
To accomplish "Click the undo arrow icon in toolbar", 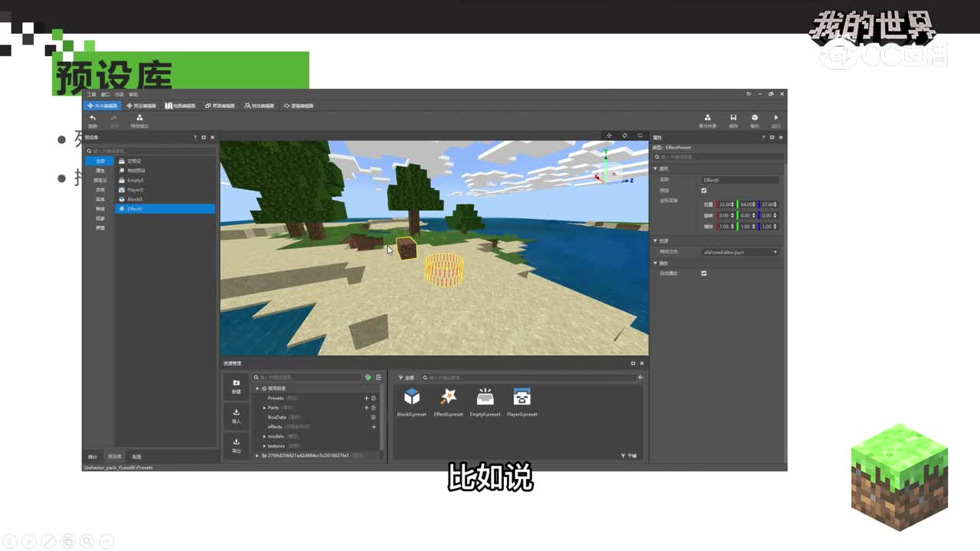I will [93, 118].
